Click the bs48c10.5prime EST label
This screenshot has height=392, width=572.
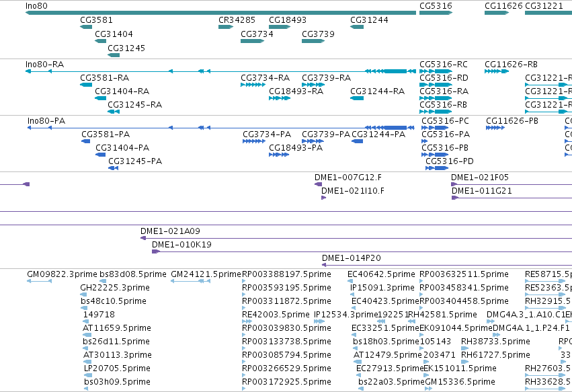tap(114, 301)
